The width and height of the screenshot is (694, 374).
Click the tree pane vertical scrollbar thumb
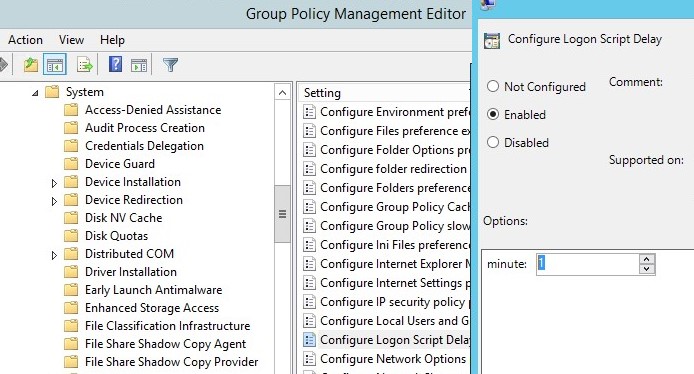click(282, 214)
